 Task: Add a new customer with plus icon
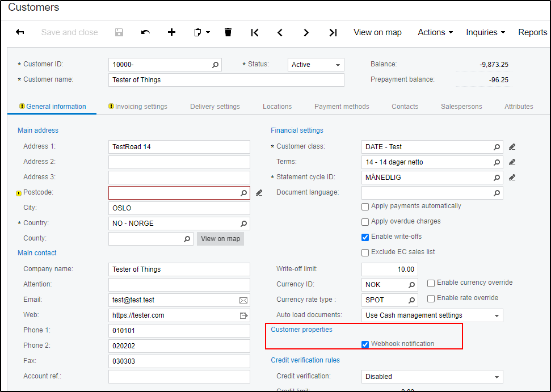coord(171,32)
